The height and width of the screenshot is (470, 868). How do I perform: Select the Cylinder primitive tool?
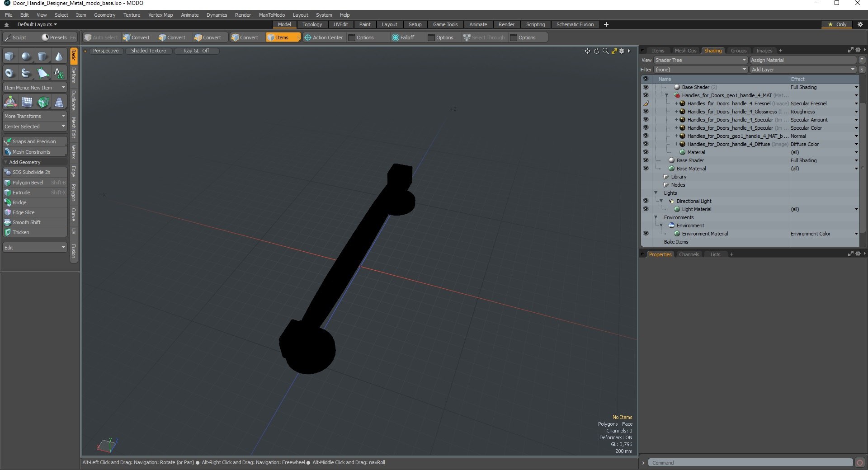tap(42, 56)
